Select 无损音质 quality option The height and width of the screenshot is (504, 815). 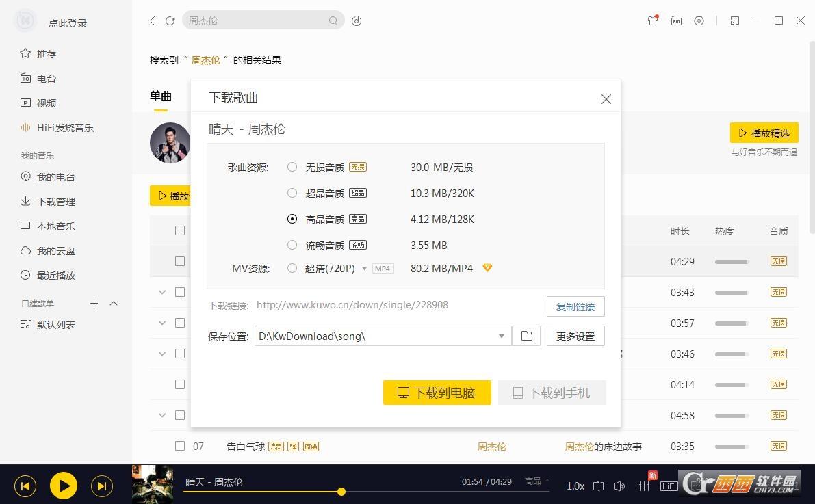tap(292, 167)
